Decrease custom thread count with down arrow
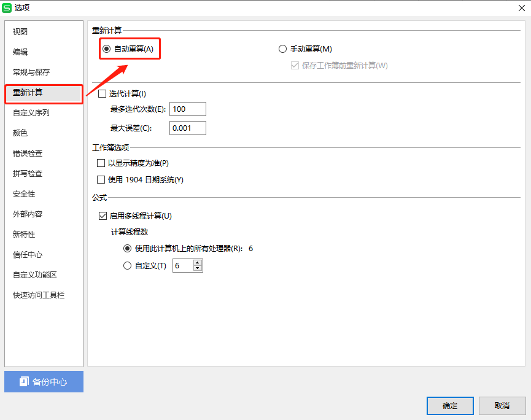This screenshot has width=531, height=420. (198, 268)
